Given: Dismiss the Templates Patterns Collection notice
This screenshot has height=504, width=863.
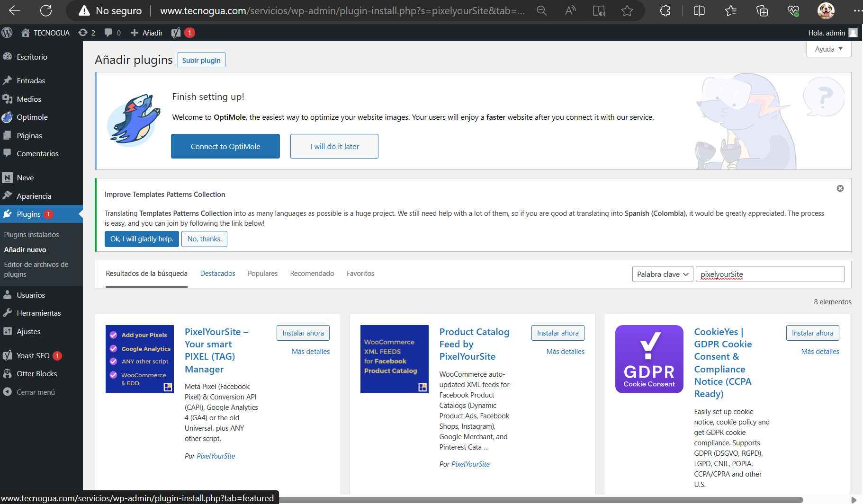Looking at the screenshot, I should 840,188.
